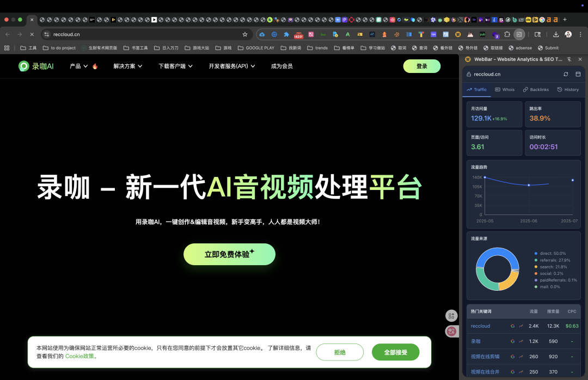Click the search: 21.8% legend entry
588x380 pixels.
point(550,267)
